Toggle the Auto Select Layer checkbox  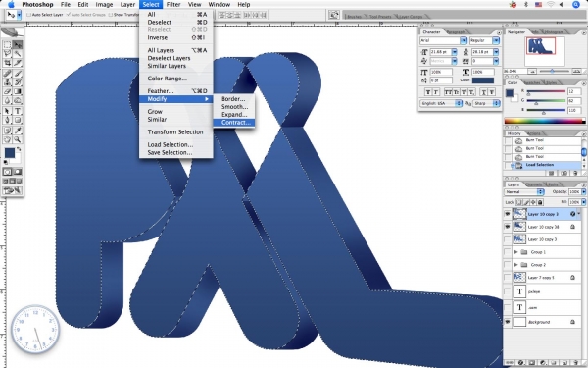point(28,15)
